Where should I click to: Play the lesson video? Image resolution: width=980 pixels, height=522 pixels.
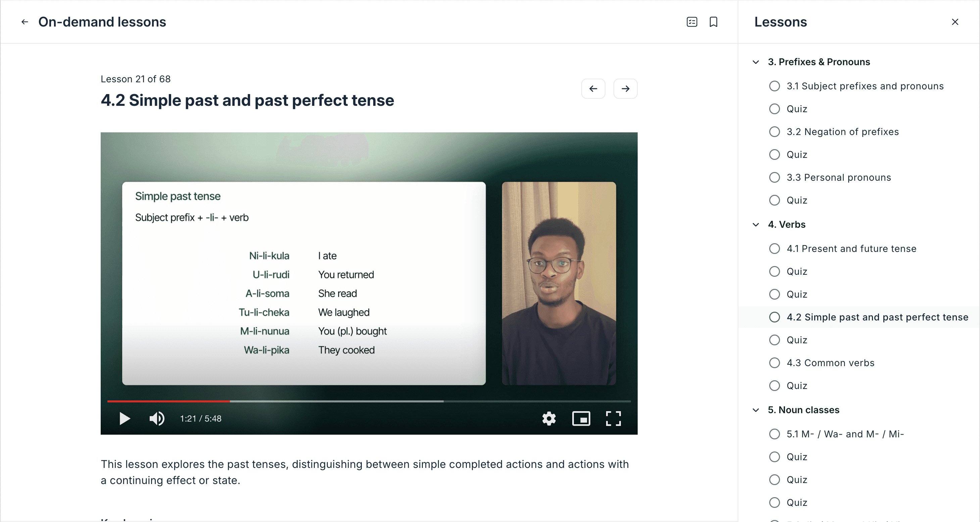tap(125, 419)
